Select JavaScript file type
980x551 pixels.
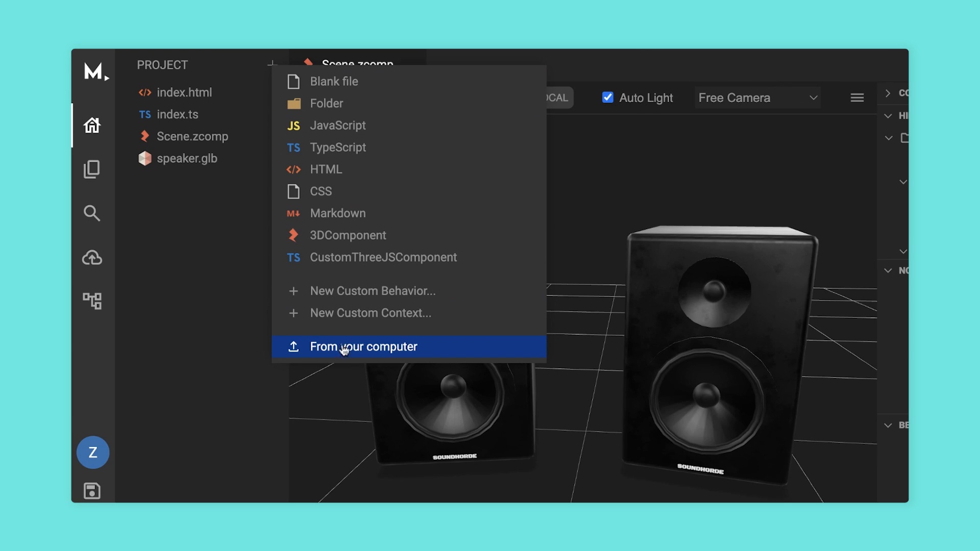click(409, 125)
